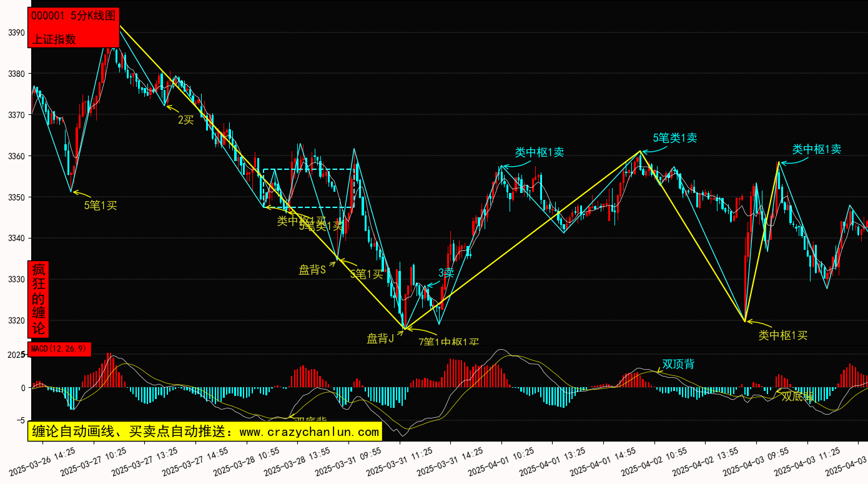Select the 2买 buy point marker
Viewport: 868px width, 484px height.
185,120
